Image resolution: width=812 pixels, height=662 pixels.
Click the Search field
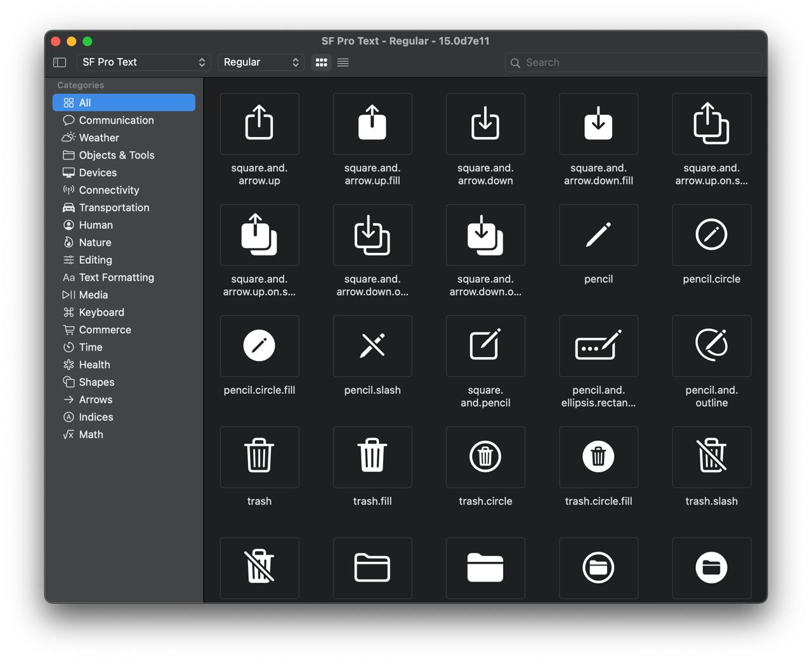pos(633,62)
